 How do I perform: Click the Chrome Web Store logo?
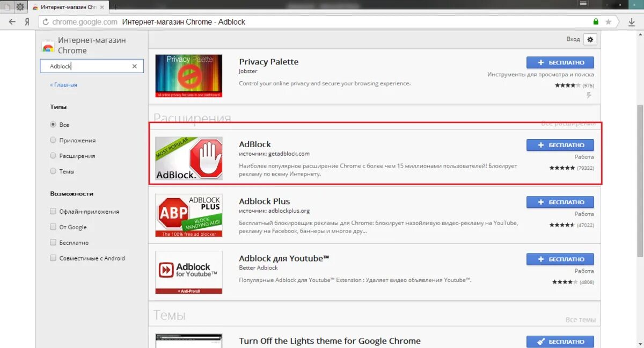point(48,46)
